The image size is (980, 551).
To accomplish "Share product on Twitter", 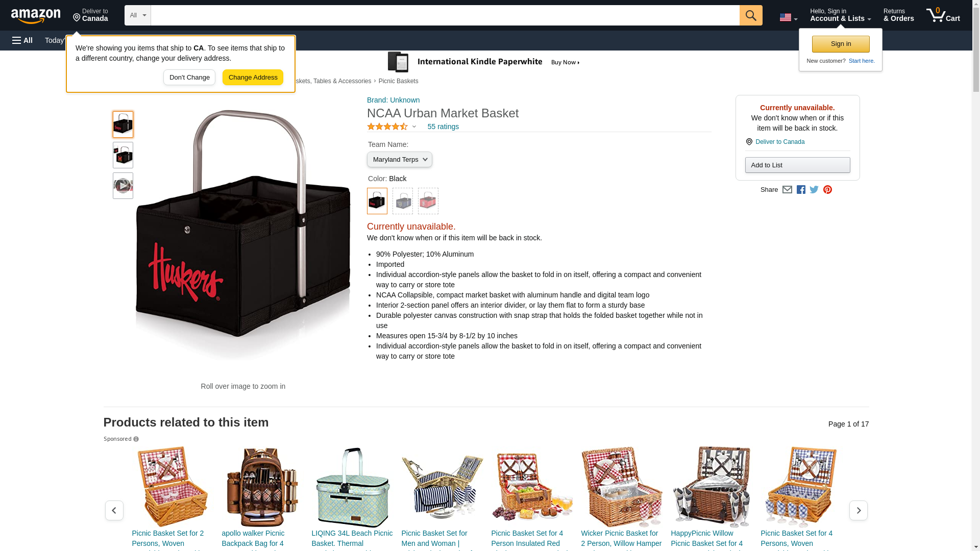I will pyautogui.click(x=814, y=190).
